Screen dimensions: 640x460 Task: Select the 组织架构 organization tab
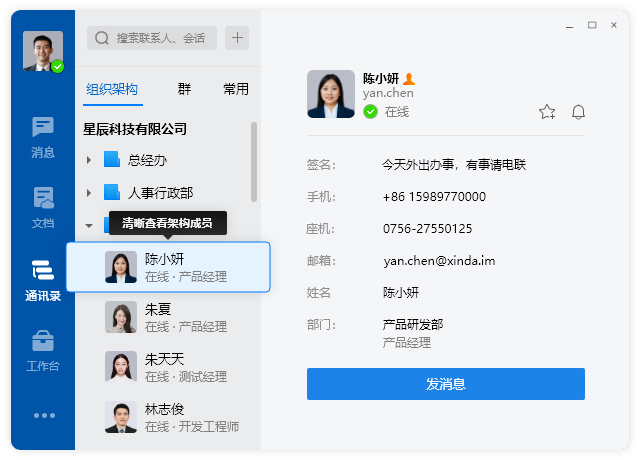[x=112, y=89]
